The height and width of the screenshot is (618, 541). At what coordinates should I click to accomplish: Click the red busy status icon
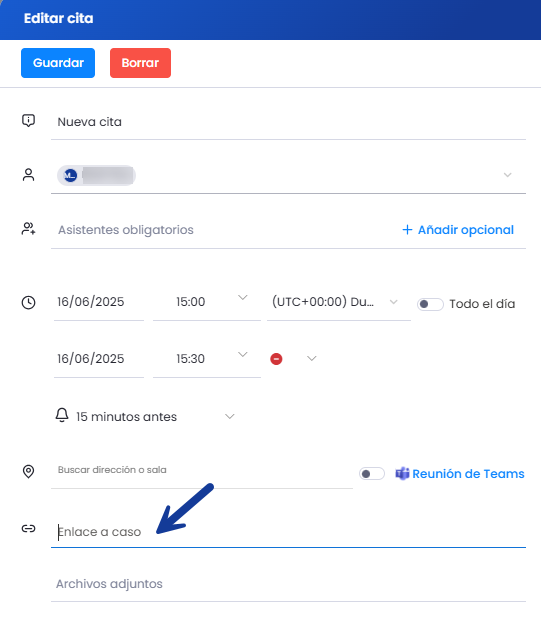276,359
